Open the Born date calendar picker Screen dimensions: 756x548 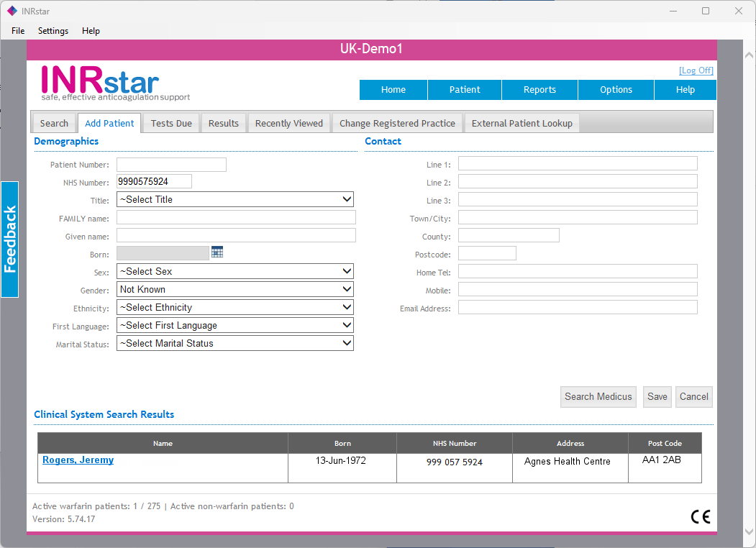pos(217,252)
